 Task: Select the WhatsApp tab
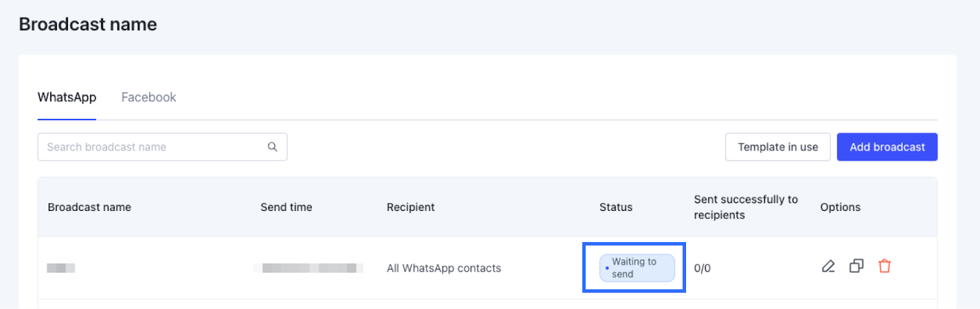coord(67,97)
